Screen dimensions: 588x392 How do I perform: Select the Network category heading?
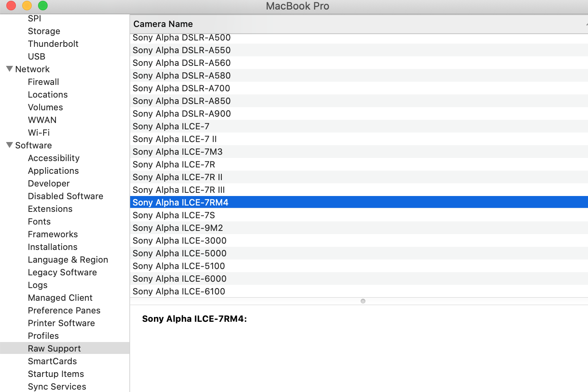pos(33,69)
